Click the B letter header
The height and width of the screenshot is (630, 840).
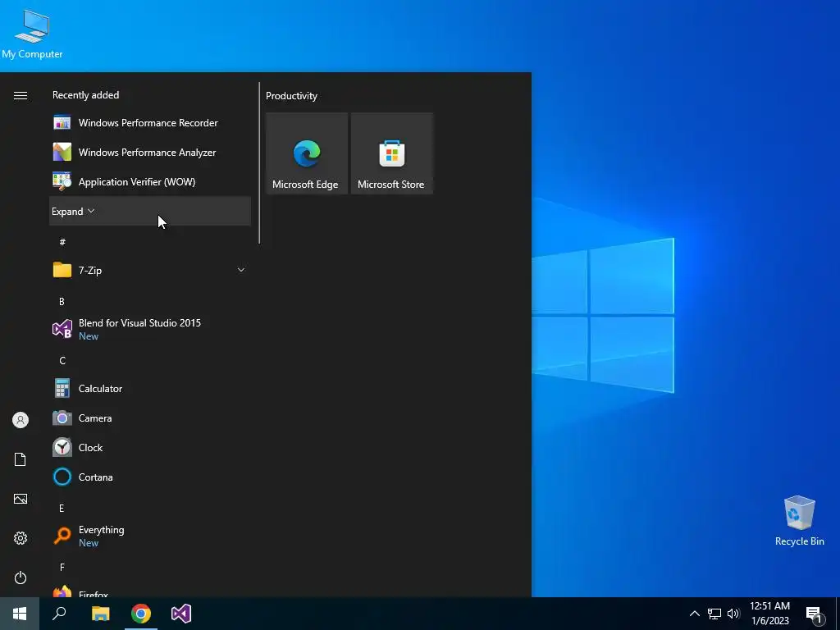coord(62,302)
